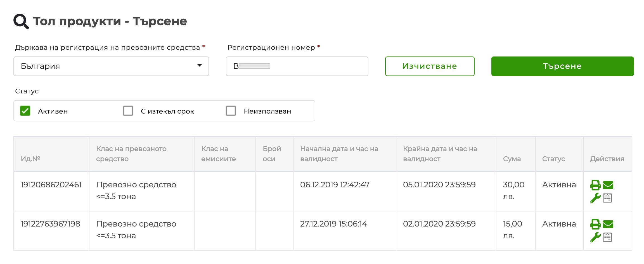Print toll product 19122763967198
The height and width of the screenshot is (264, 644).
[x=595, y=224]
